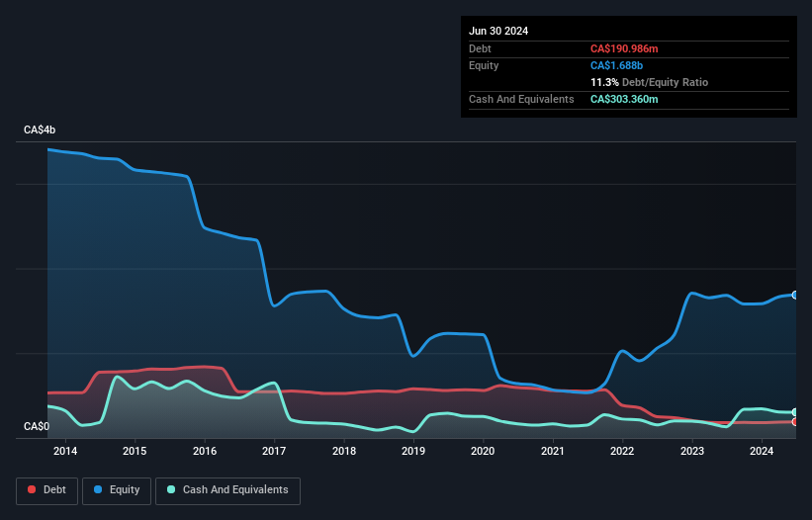This screenshot has width=812, height=520.
Task: Click the blue Equity legend dot
Action: tap(98, 489)
